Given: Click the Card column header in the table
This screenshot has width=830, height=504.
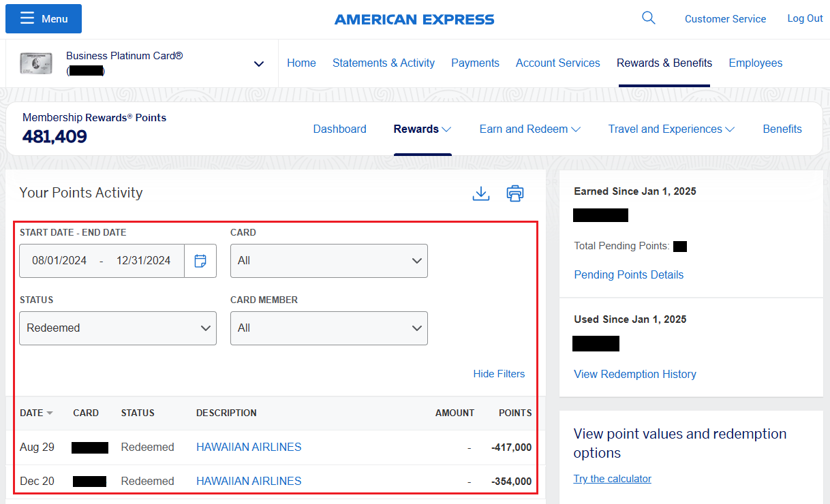Looking at the screenshot, I should [x=86, y=413].
